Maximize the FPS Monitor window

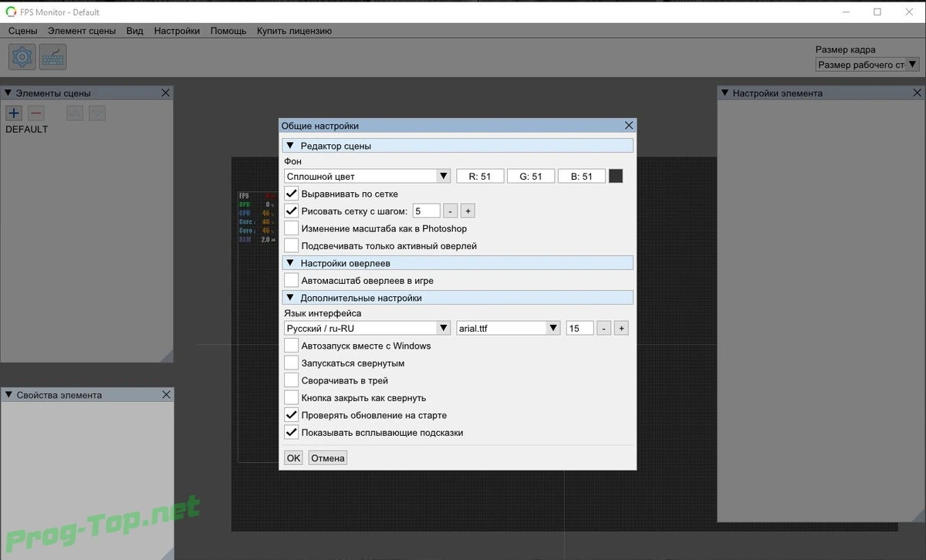click(877, 12)
